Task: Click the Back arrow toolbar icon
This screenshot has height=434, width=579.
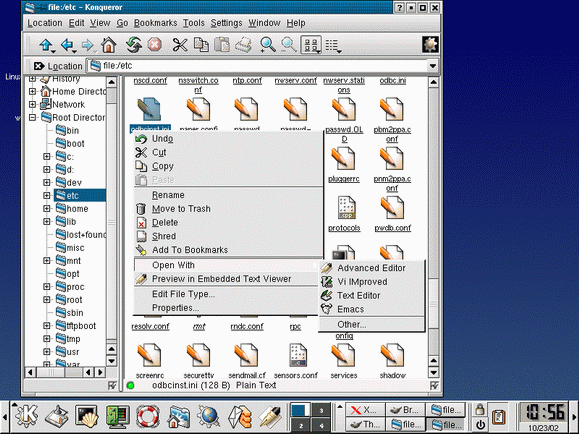Action: point(68,45)
